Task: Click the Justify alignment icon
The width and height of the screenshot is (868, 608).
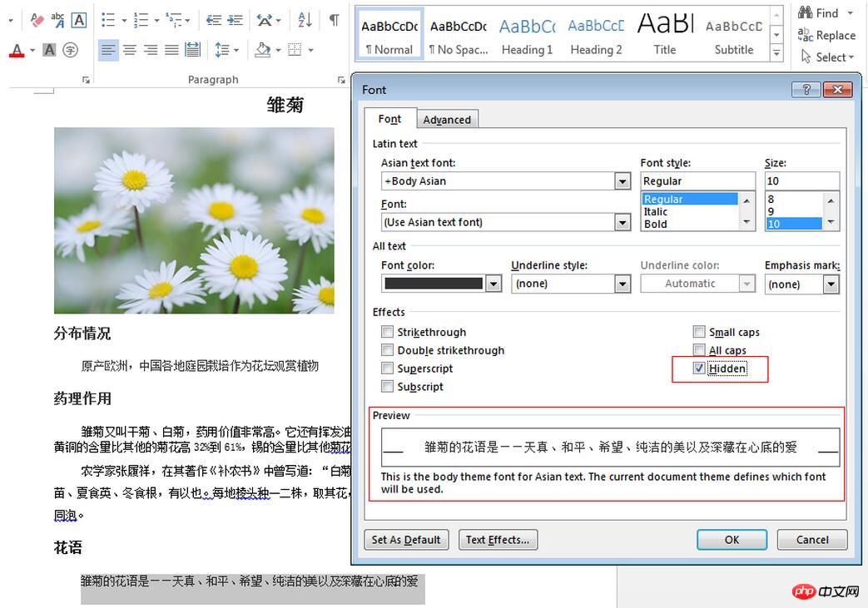Action: click(x=171, y=51)
